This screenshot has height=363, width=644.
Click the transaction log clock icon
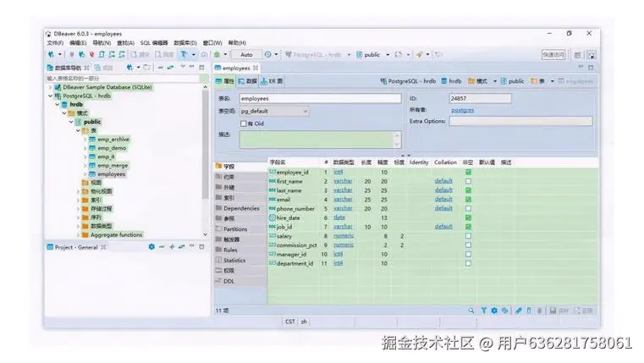[267, 54]
